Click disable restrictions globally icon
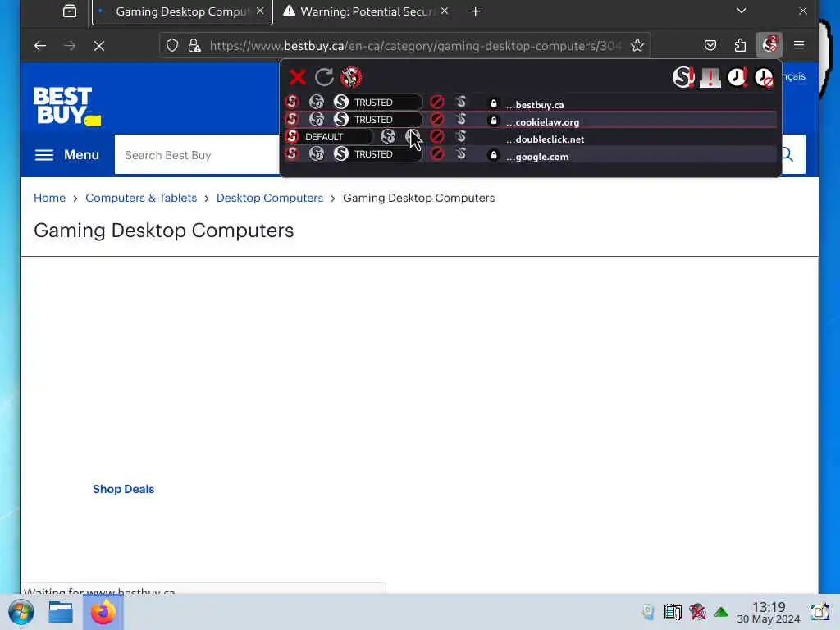The image size is (840, 630). tap(683, 77)
